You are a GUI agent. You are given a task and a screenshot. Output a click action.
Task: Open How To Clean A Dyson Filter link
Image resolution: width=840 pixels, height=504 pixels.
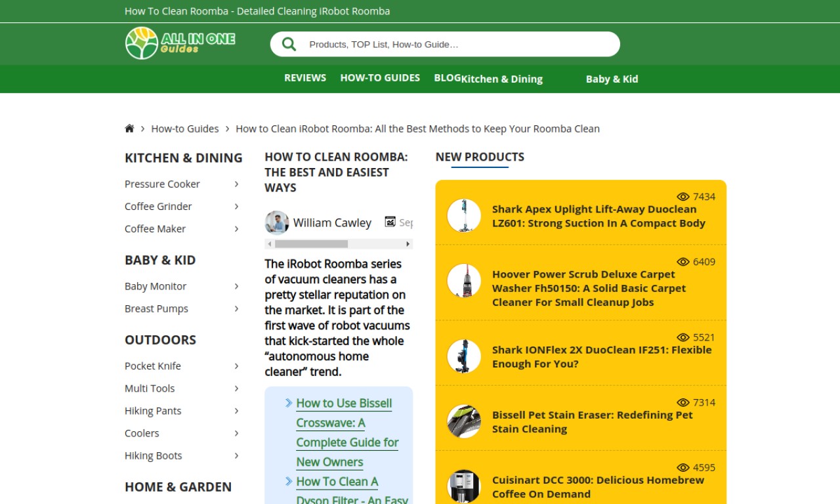tap(352, 490)
